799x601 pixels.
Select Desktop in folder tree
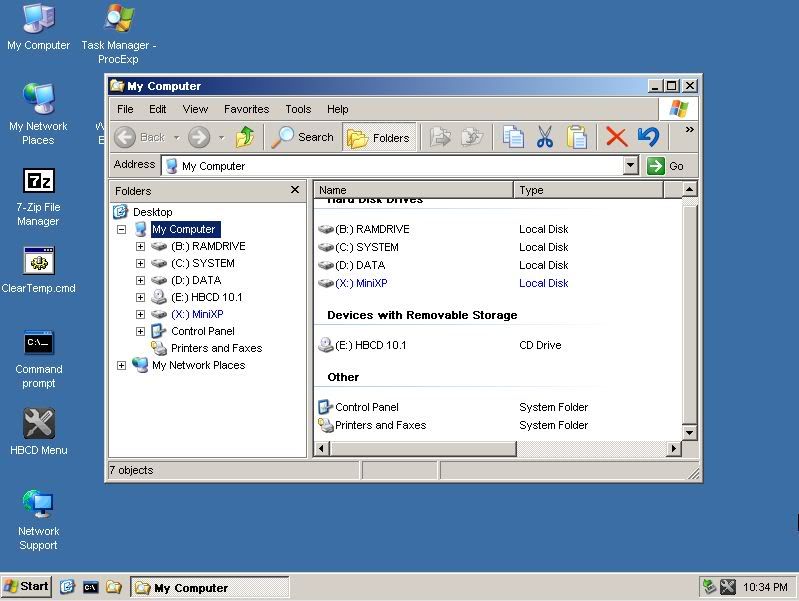click(152, 212)
